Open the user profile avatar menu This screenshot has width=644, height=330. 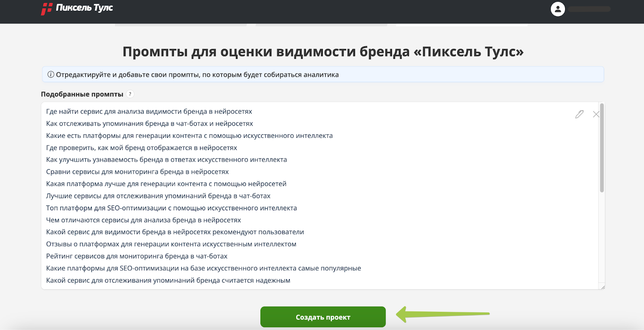point(557,9)
